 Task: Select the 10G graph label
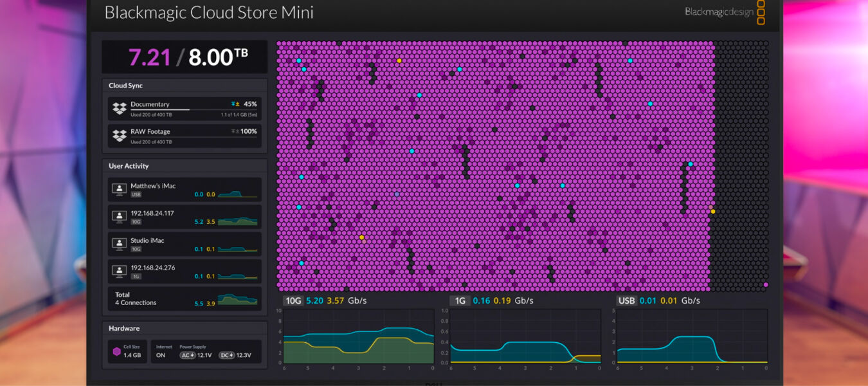pyautogui.click(x=293, y=300)
